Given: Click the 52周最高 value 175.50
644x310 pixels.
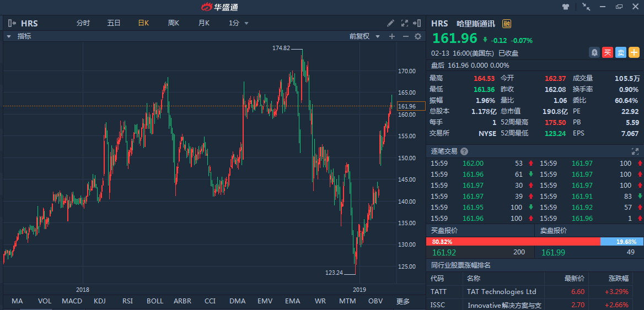Looking at the screenshot, I should [556, 122].
